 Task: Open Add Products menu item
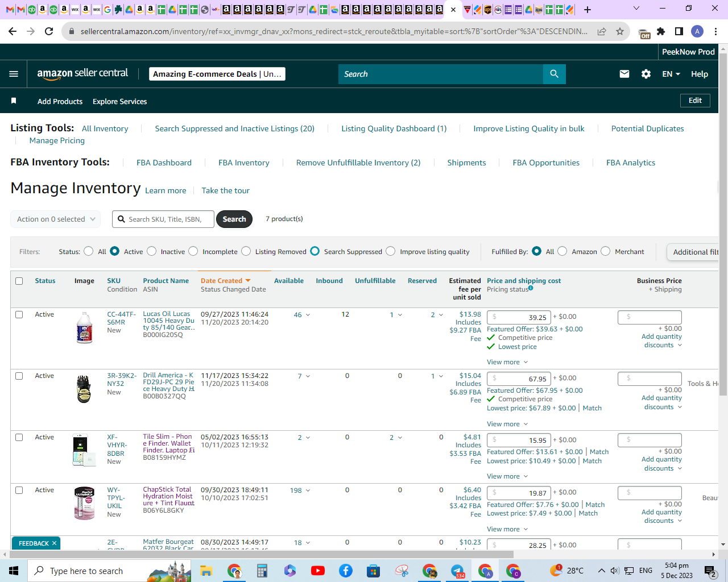(60, 101)
